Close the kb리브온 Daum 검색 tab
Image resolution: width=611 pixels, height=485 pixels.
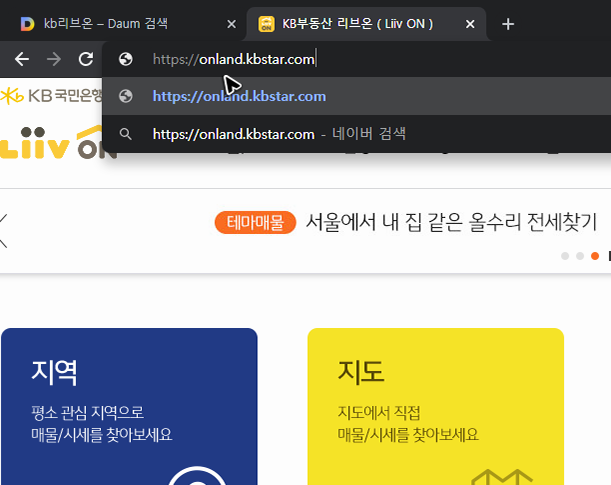[x=231, y=24]
